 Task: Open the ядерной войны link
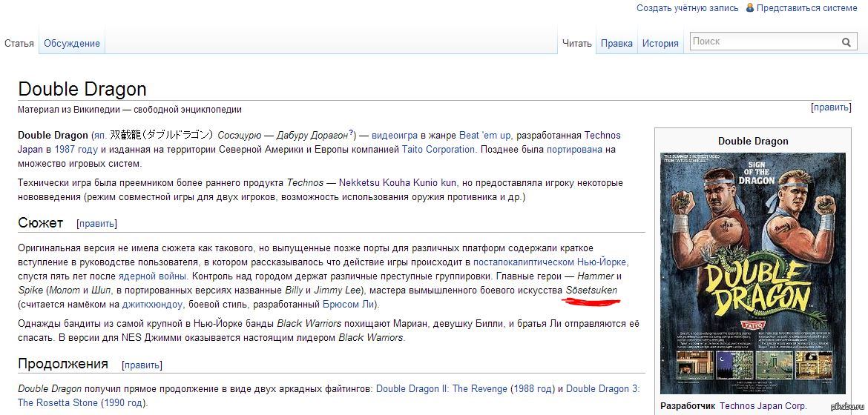click(153, 276)
